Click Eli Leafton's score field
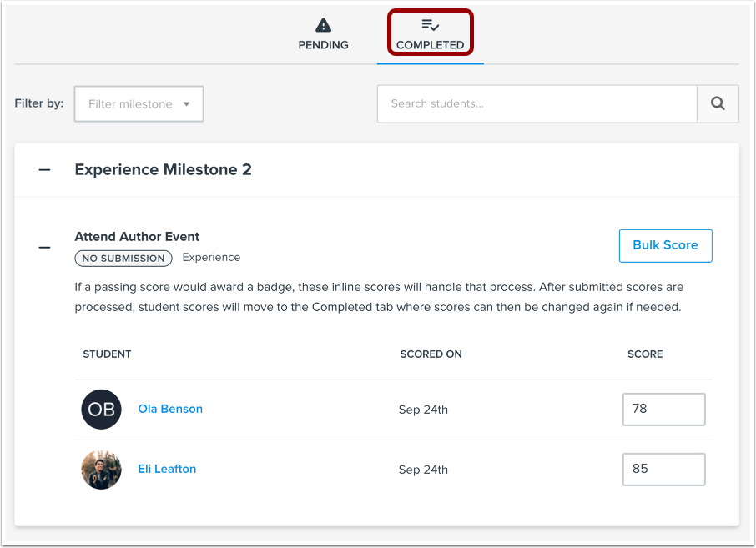Viewport: 756px width, 548px height. tap(663, 469)
